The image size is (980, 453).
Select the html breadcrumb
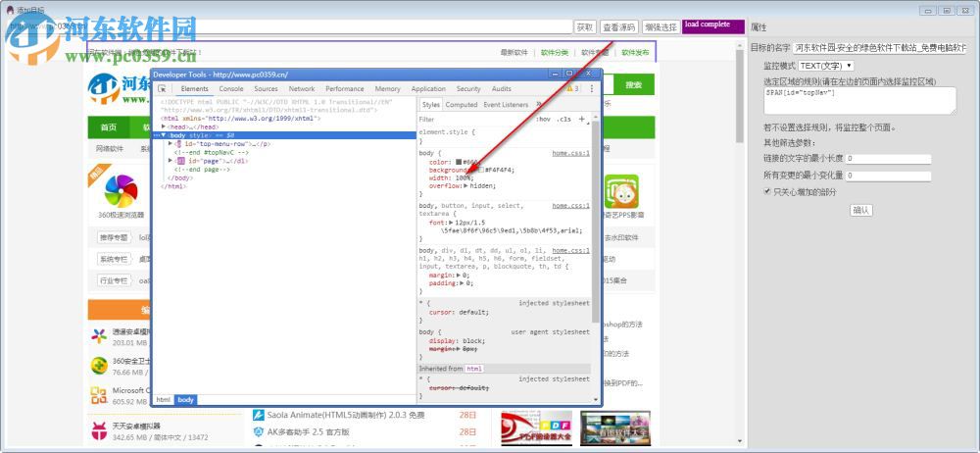[163, 399]
